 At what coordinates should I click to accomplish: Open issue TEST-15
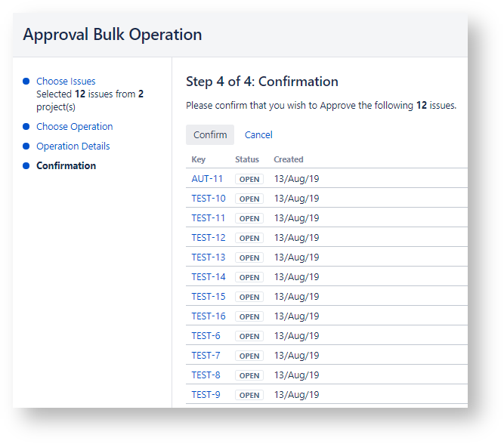click(209, 297)
